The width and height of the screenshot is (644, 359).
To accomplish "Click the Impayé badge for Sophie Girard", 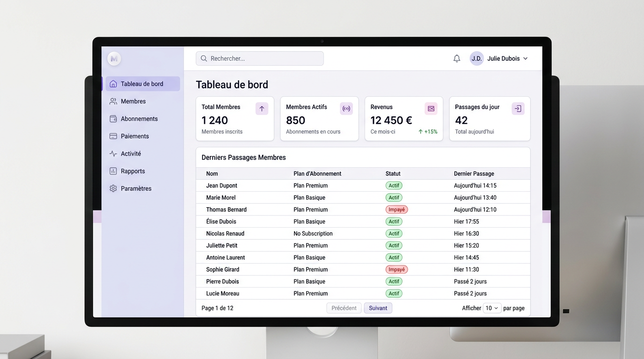I will click(396, 270).
